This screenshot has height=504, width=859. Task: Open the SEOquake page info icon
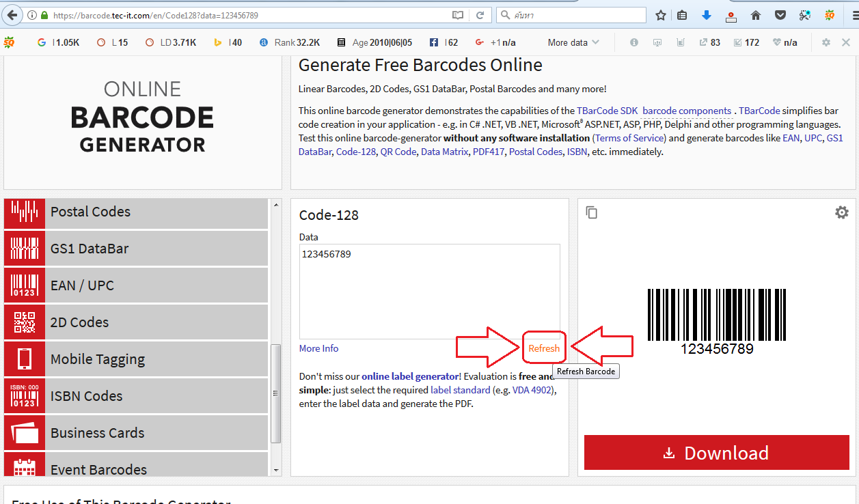point(634,42)
